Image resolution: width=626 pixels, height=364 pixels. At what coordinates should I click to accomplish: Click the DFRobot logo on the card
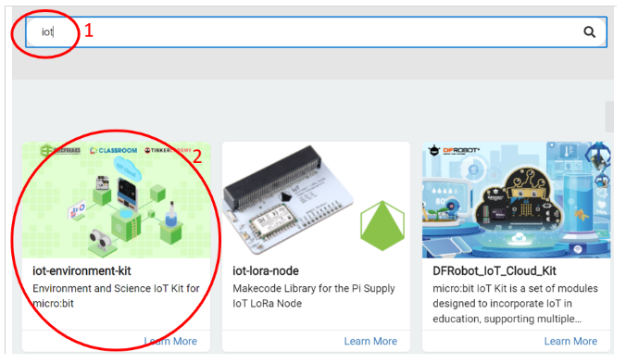pos(454,151)
